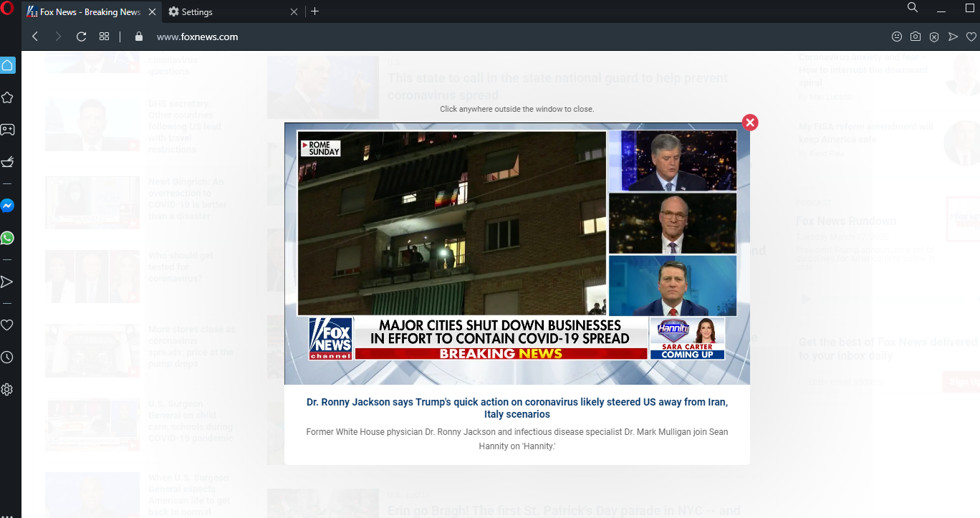Viewport: 980px width, 518px height.
Task: Close the video popup with red X
Action: (x=750, y=123)
